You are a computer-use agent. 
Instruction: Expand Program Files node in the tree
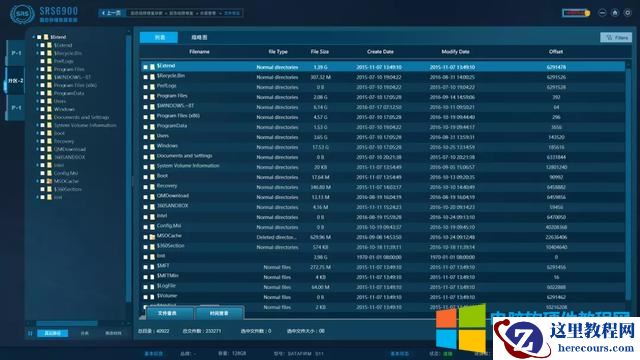(x=38, y=69)
